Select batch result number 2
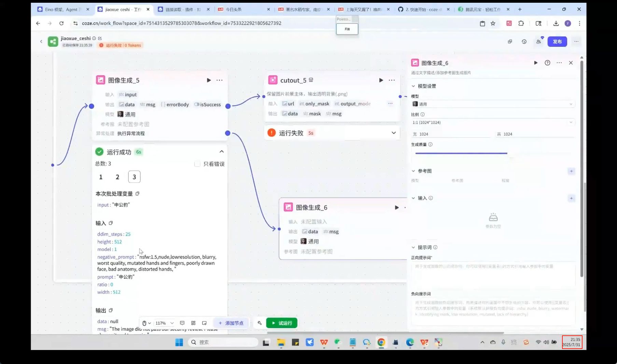The width and height of the screenshot is (617, 364). [117, 177]
